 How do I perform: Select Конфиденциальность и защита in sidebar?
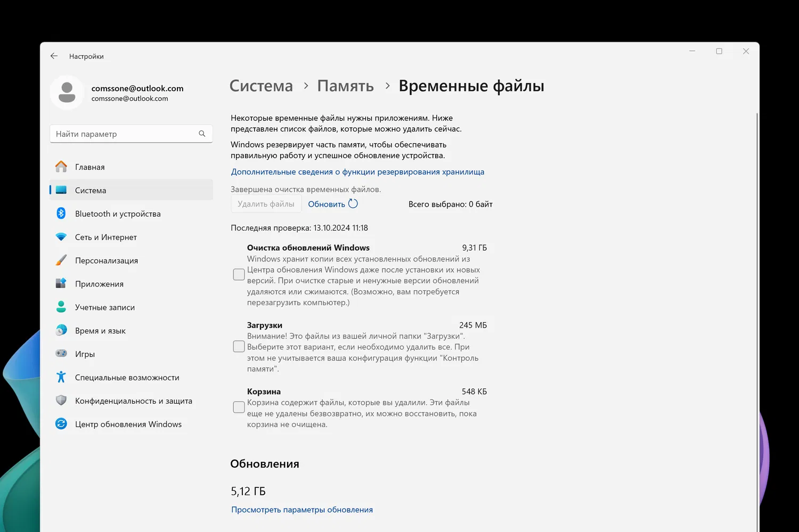(x=133, y=400)
